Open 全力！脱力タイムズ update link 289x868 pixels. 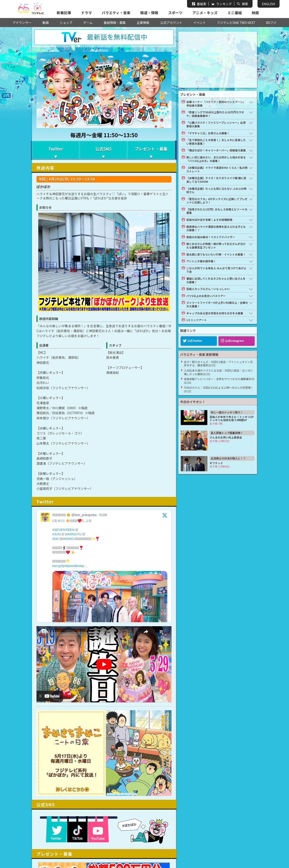pyautogui.click(x=218, y=363)
